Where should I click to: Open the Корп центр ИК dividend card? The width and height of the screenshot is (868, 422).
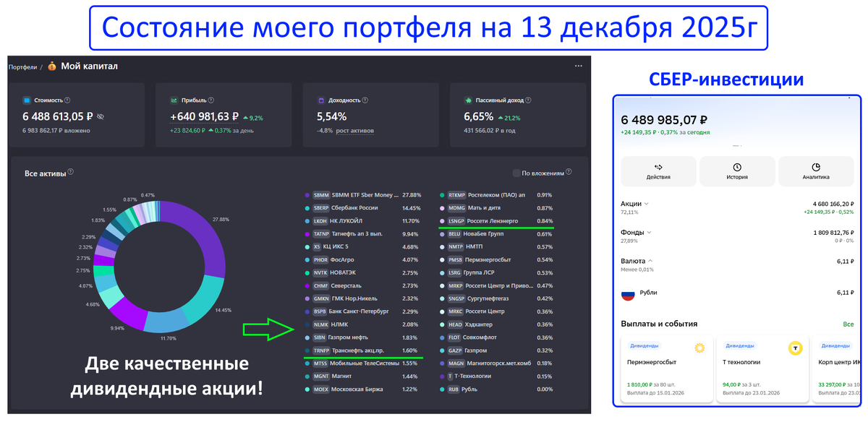tap(837, 370)
